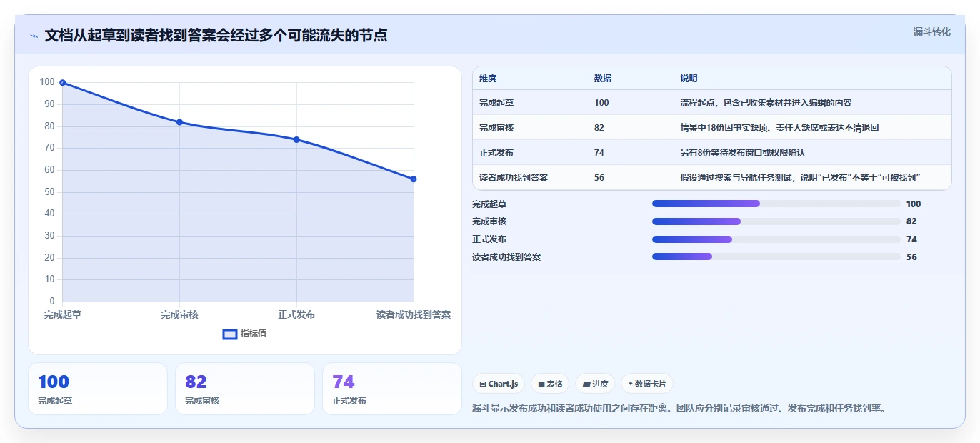
Task: Click the 读者成功找到答案 x-axis label
Action: pyautogui.click(x=414, y=314)
